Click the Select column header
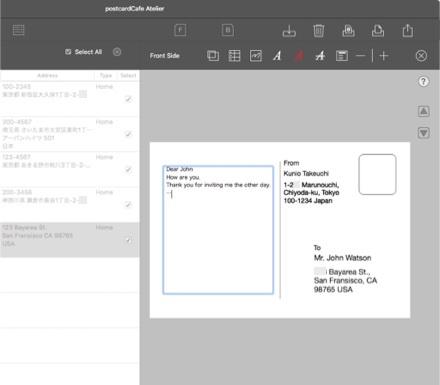Image resolution: width=440 pixels, height=385 pixels. click(x=128, y=76)
